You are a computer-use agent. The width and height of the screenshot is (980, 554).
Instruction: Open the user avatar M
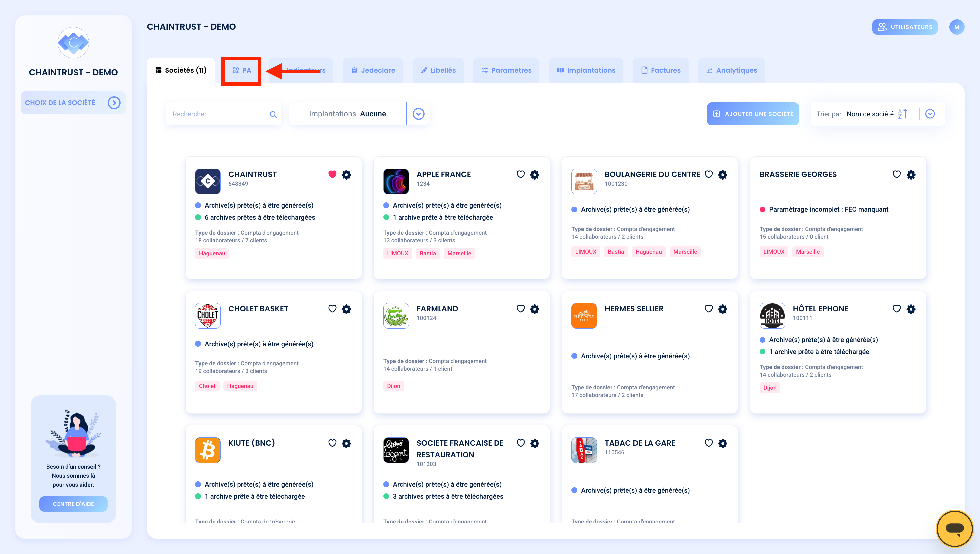click(956, 27)
